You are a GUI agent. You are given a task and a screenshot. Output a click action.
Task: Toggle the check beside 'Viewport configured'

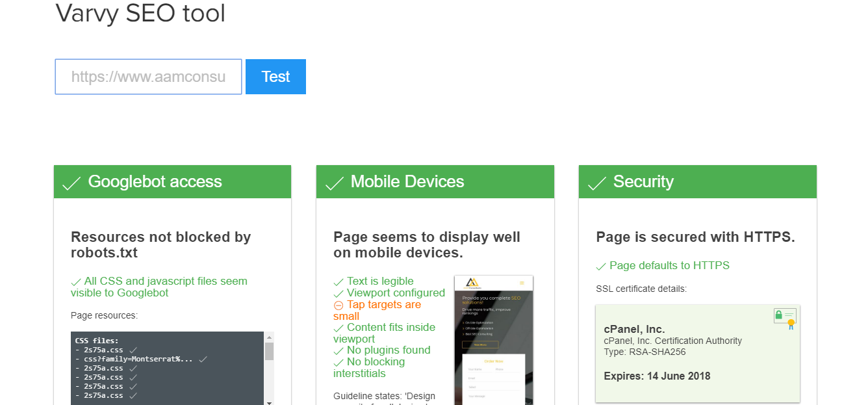coord(338,293)
